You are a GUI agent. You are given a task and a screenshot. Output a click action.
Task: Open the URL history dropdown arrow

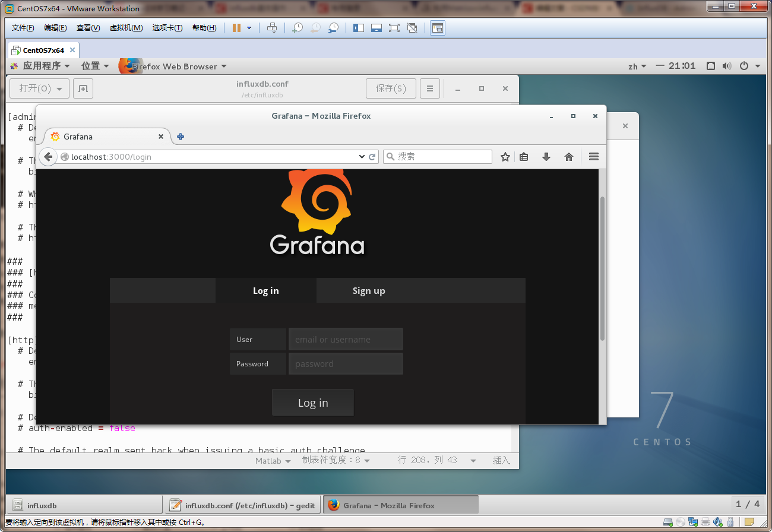(362, 157)
